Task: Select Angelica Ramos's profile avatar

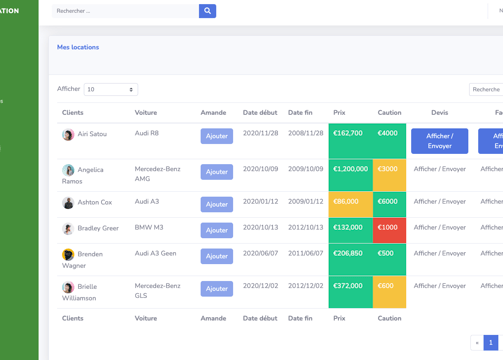Action: [68, 170]
